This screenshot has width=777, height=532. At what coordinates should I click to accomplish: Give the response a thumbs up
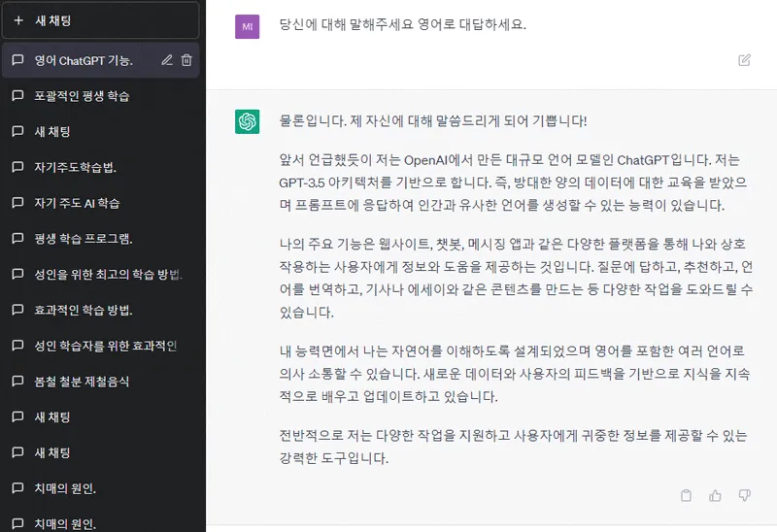(715, 495)
